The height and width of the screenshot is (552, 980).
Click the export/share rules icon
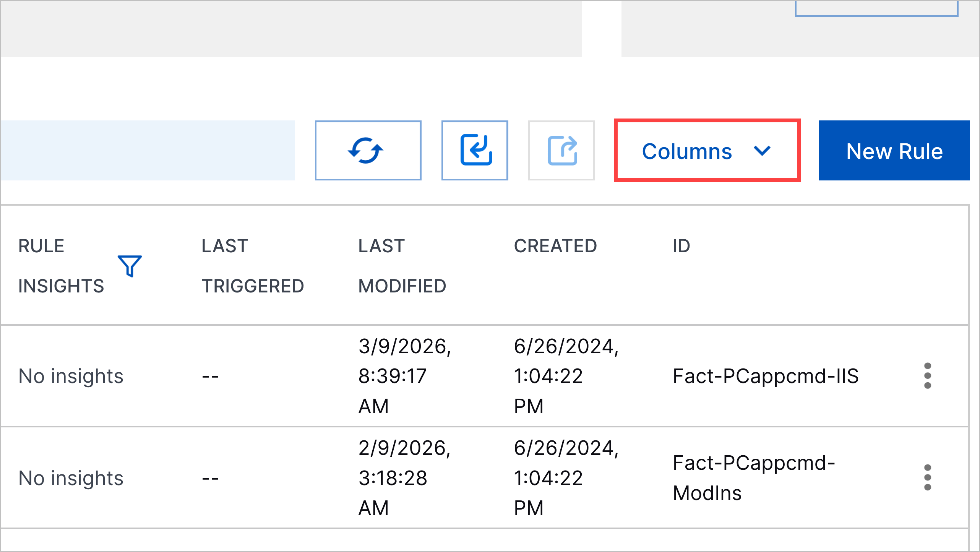pyautogui.click(x=561, y=150)
